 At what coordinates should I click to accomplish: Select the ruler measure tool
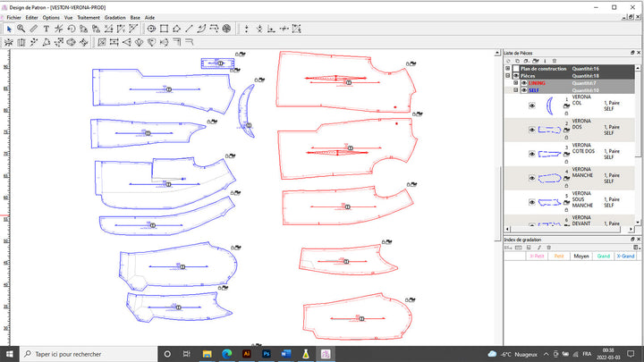coord(33,29)
